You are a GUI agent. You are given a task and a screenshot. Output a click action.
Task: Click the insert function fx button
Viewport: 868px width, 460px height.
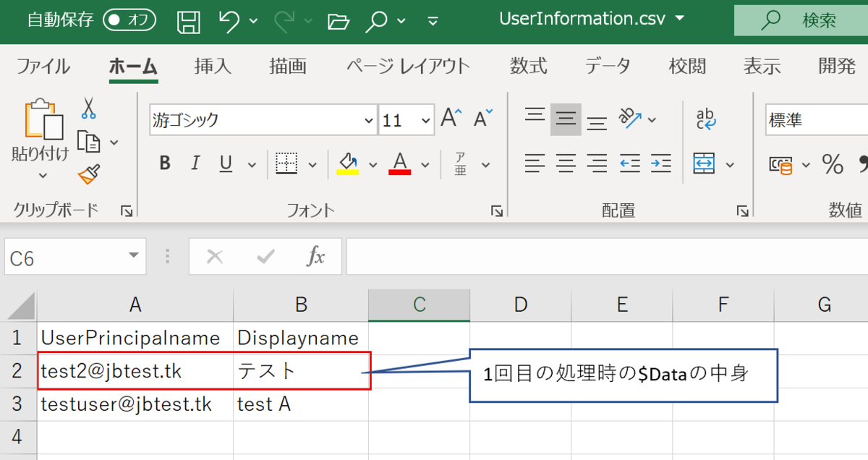click(315, 257)
